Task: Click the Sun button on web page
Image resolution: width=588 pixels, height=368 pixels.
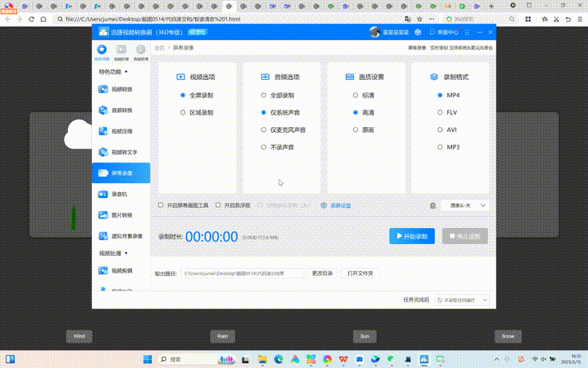Action: click(x=365, y=337)
